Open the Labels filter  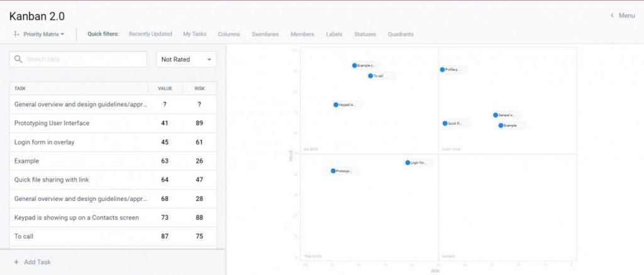[x=334, y=34]
